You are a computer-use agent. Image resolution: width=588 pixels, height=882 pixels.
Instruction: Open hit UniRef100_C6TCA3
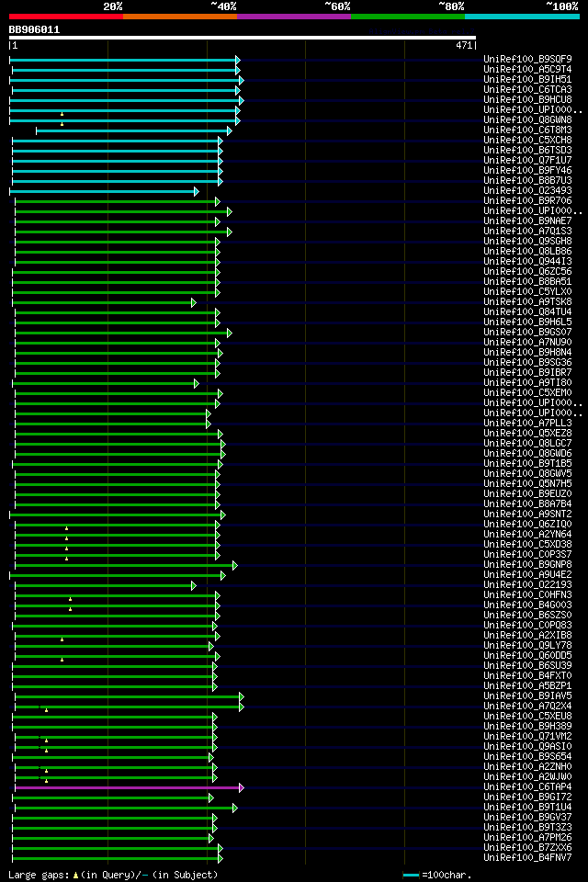click(x=527, y=89)
